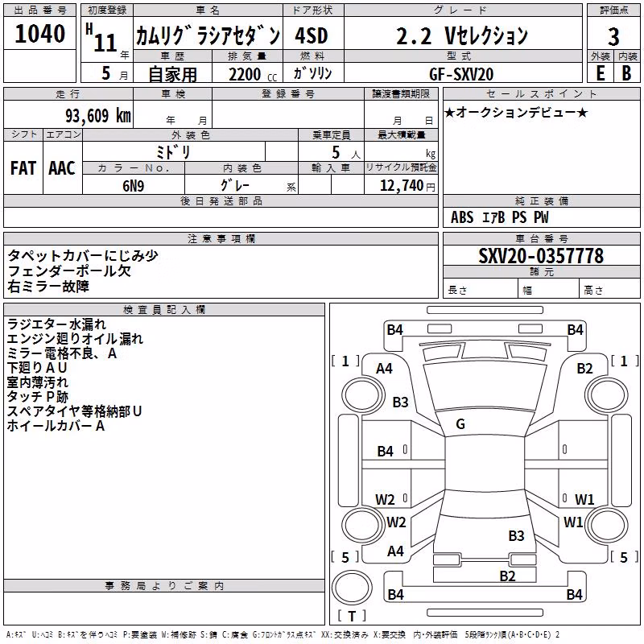Click the spare tire circle above [T]
The height and width of the screenshot is (644, 644).
pyautogui.click(x=352, y=588)
